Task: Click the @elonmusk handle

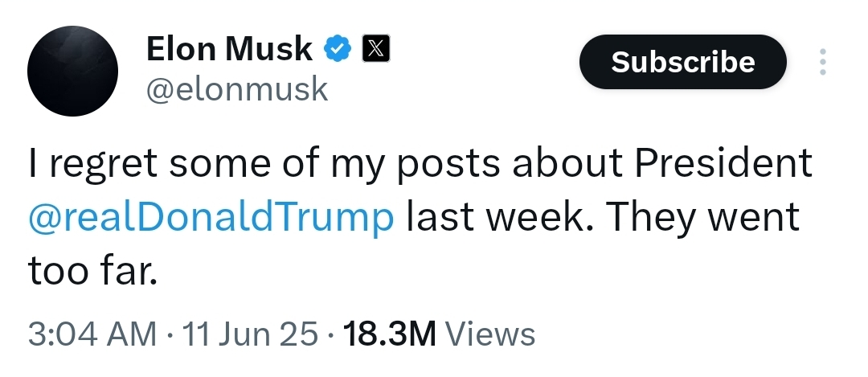Action: tap(236, 88)
